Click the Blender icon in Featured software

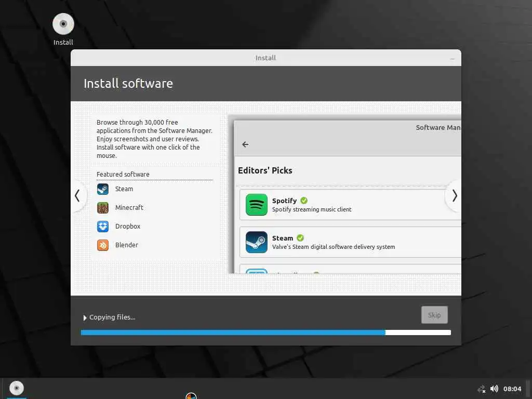[x=103, y=245]
